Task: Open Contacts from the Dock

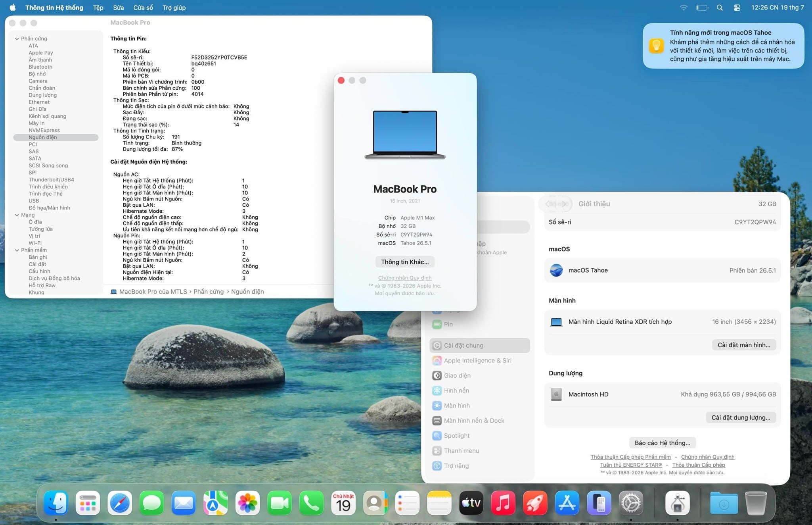Action: (375, 503)
